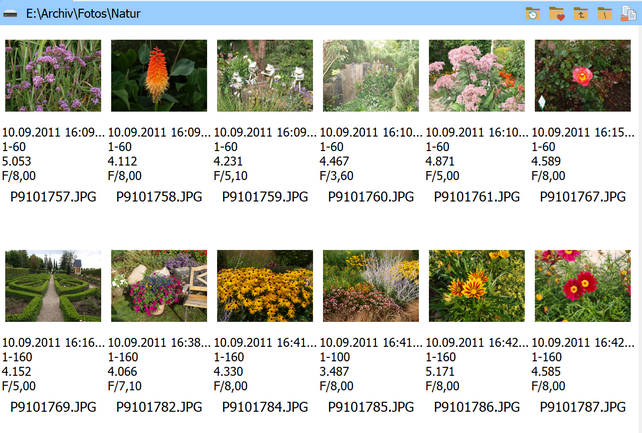Viewport: 642px width, 433px height.
Task: Select the orange torch lily thumbnail
Action: [159, 75]
